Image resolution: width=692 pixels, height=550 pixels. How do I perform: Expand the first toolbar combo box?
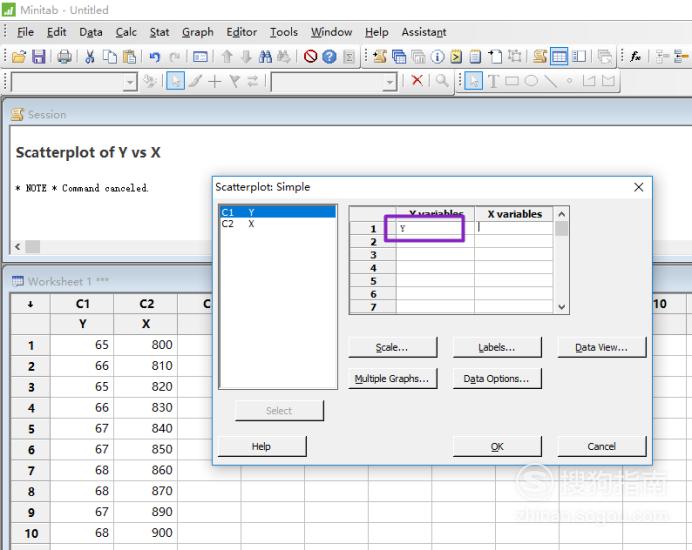tap(130, 82)
